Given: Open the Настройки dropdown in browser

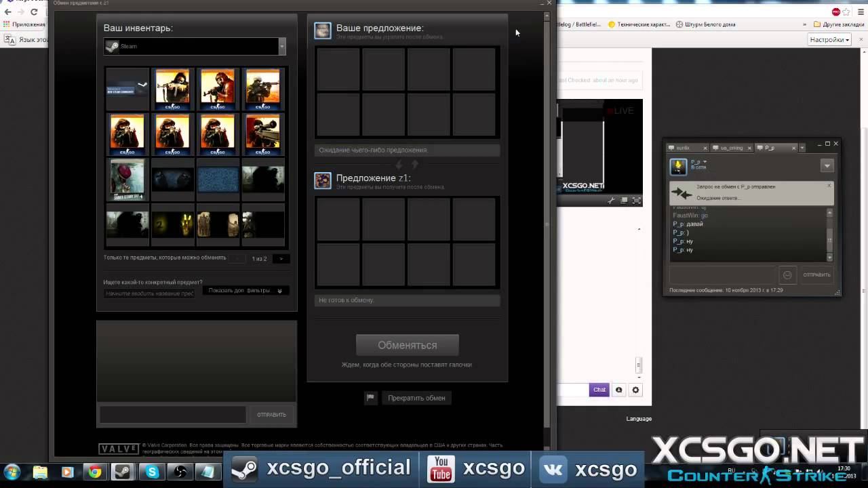Looking at the screenshot, I should [830, 40].
